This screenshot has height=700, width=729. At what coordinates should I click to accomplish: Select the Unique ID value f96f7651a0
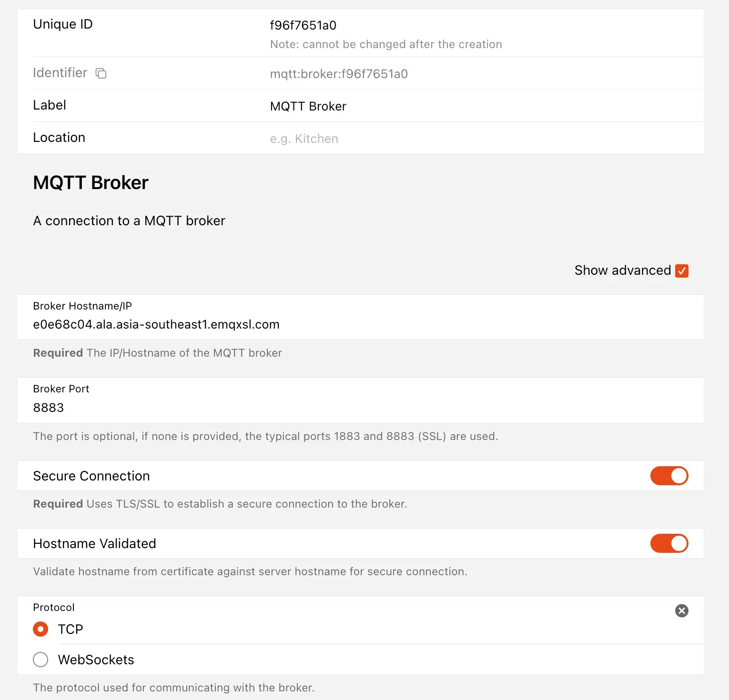pyautogui.click(x=304, y=25)
